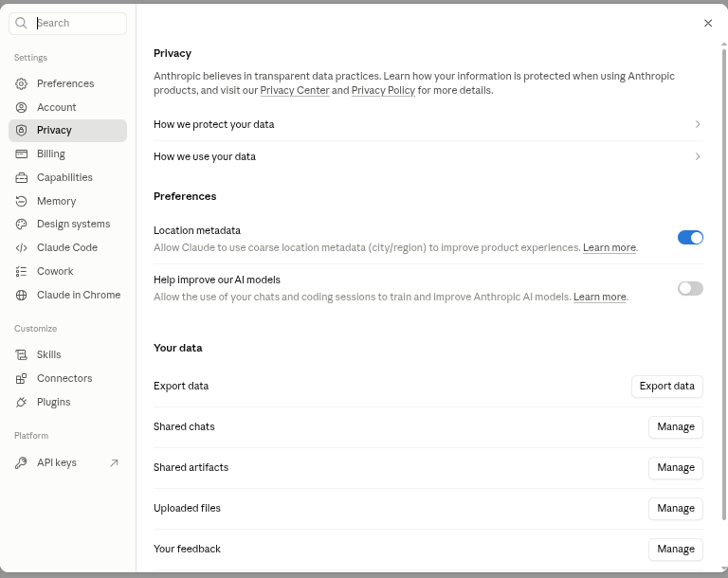Click the Location metadata label

197,231
